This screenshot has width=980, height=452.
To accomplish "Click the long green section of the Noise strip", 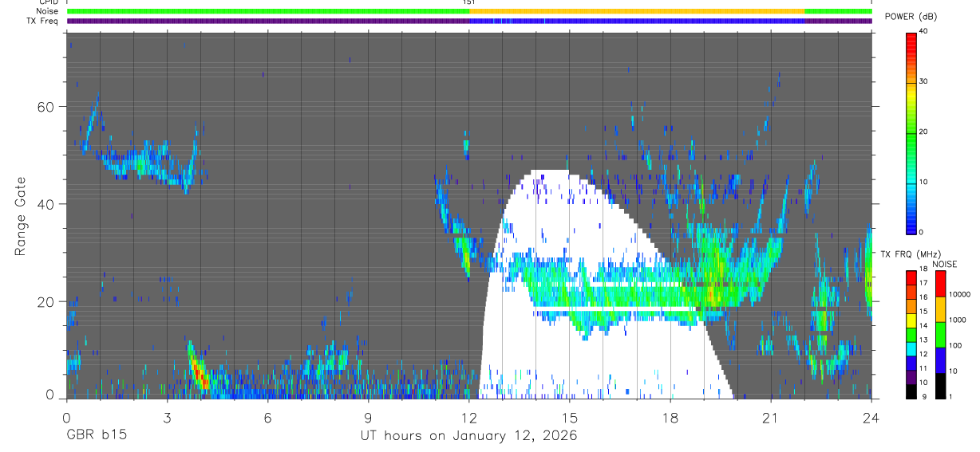I will [268, 11].
